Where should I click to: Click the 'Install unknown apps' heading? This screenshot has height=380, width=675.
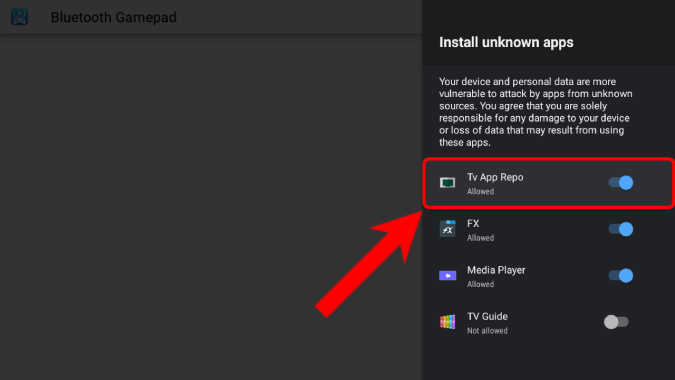point(506,42)
